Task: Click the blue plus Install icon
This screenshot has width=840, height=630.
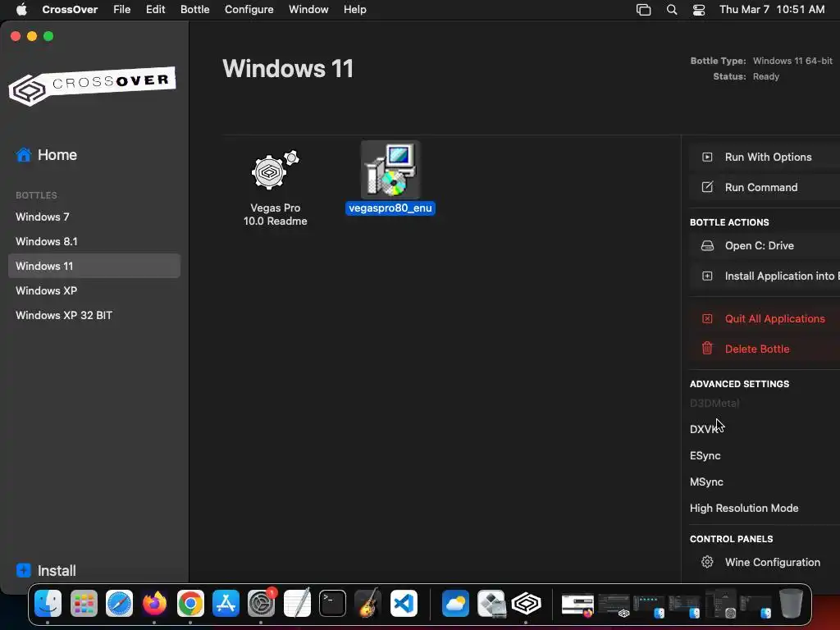Action: click(x=24, y=570)
